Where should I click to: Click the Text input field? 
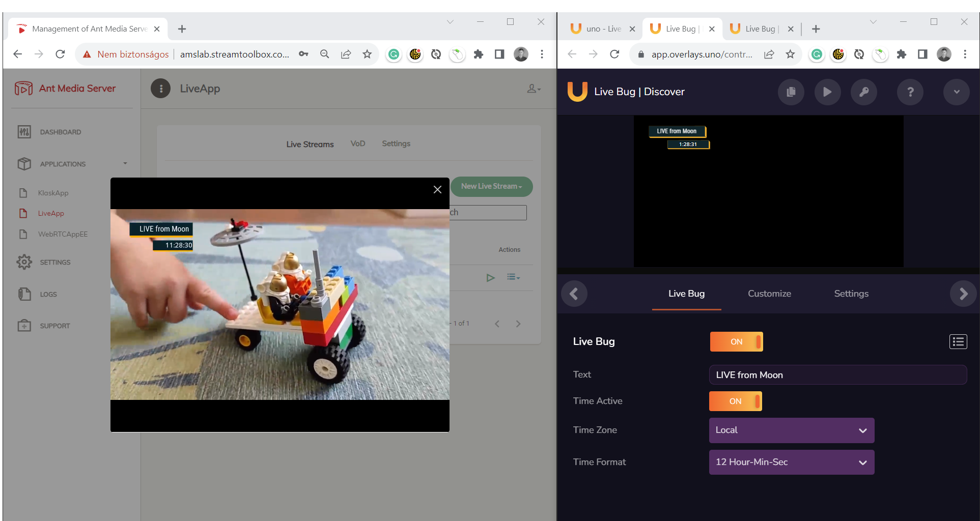click(837, 375)
